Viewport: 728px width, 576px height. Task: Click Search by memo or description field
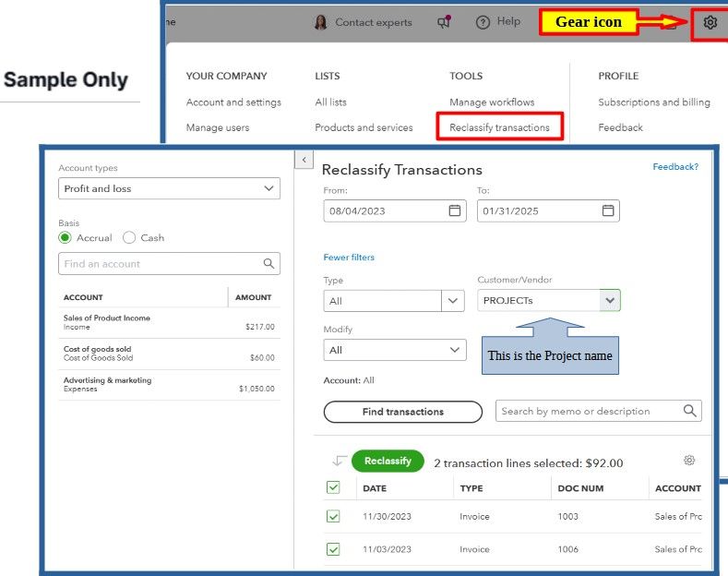(598, 411)
